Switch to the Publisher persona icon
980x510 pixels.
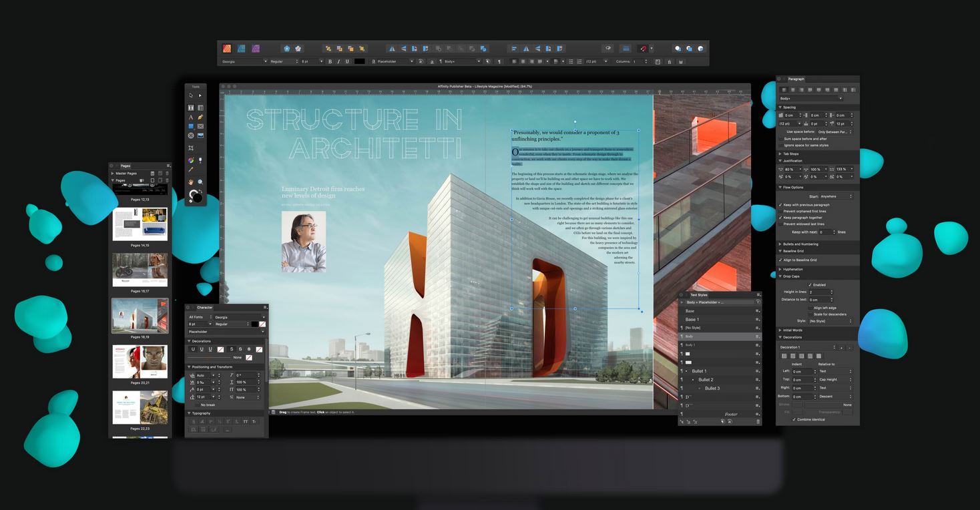[x=227, y=48]
